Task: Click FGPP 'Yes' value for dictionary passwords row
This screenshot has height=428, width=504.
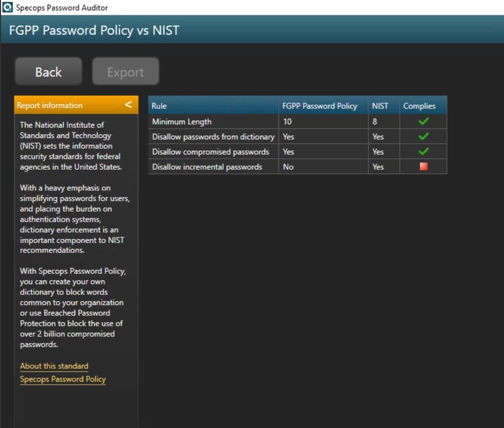Action: (x=288, y=137)
